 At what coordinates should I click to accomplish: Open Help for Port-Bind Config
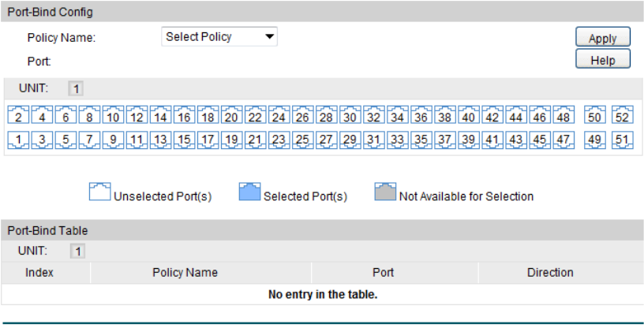602,59
